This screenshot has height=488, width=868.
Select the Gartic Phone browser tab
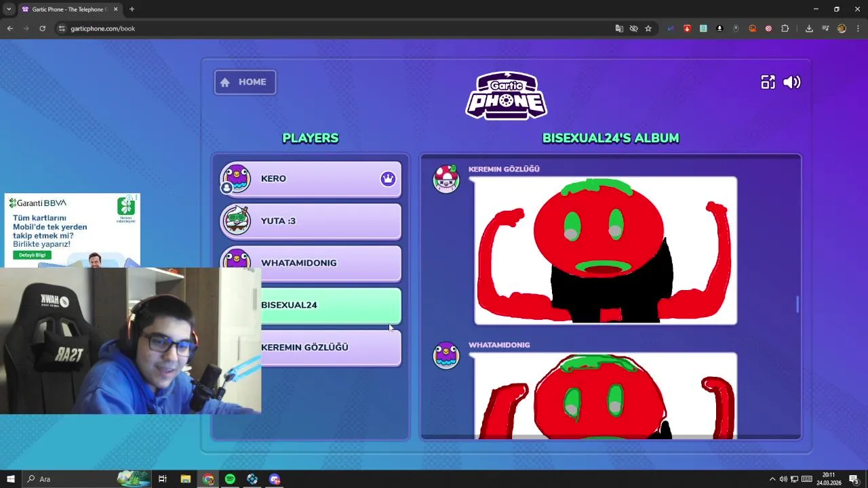(70, 9)
